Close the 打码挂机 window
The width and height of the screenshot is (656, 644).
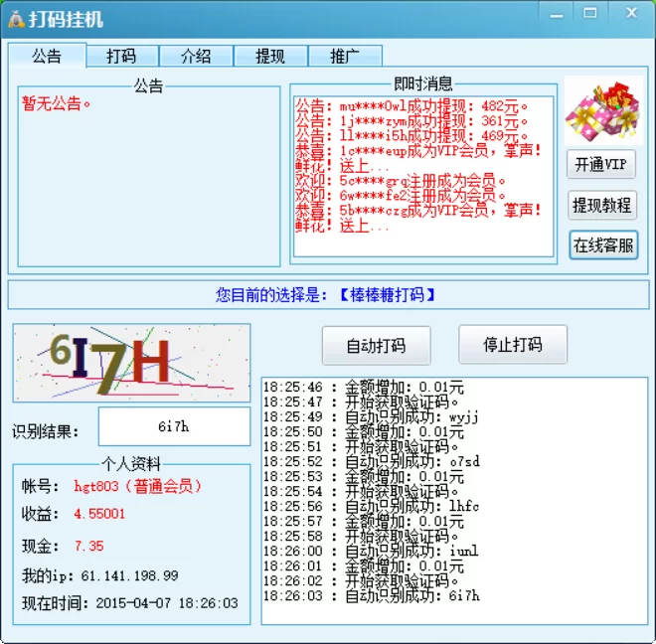click(x=631, y=13)
